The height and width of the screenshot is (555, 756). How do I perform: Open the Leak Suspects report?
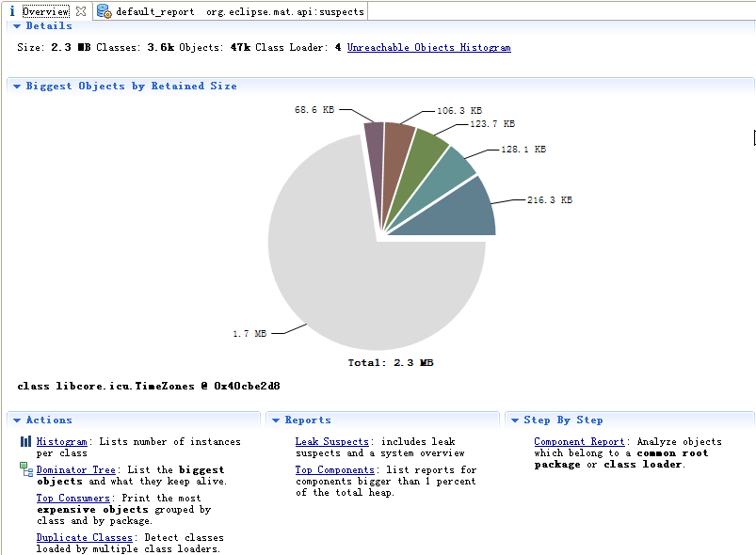pos(332,441)
